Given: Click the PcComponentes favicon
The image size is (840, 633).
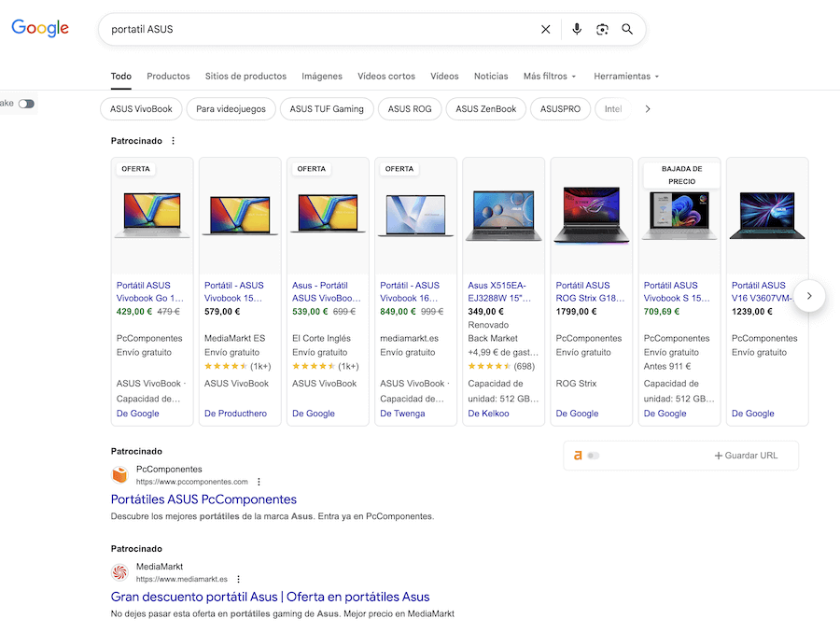Looking at the screenshot, I should point(119,475).
